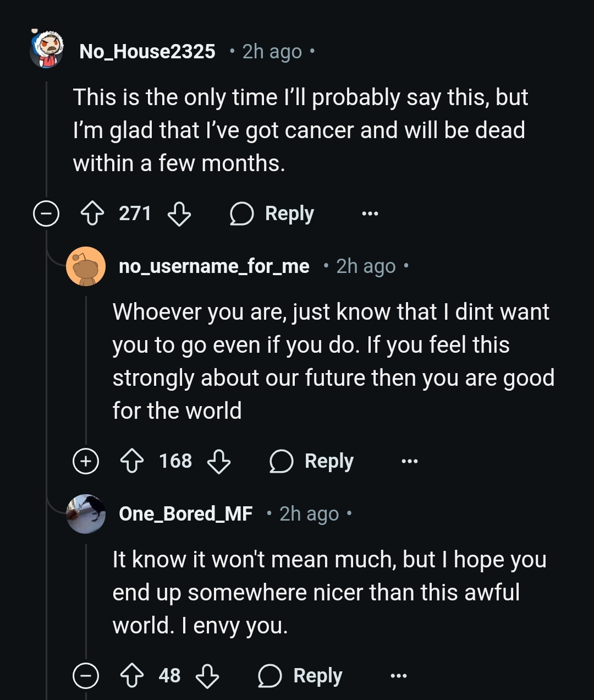Downvote No_House2325's comment
This screenshot has height=700, width=594.
coord(179,214)
